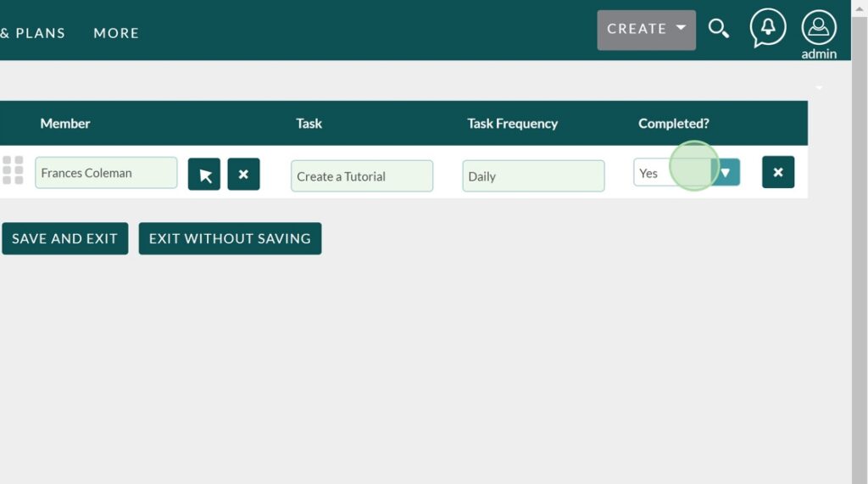Image resolution: width=868 pixels, height=484 pixels.
Task: Click the drag handle beside Frances Coleman
Action: (13, 170)
